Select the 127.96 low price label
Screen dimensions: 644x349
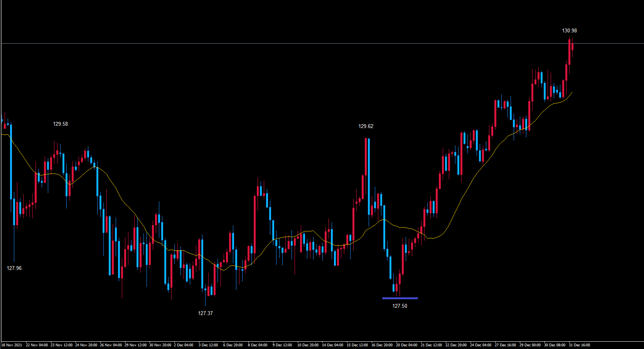point(14,268)
